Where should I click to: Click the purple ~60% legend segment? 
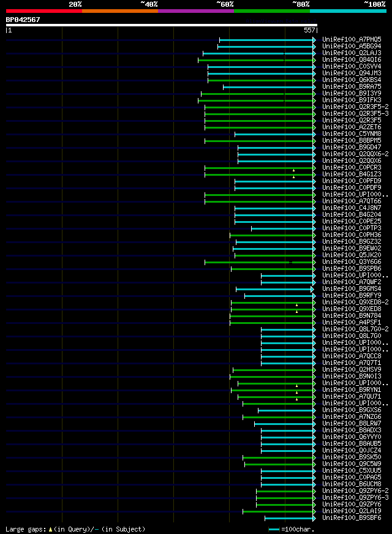196,11
